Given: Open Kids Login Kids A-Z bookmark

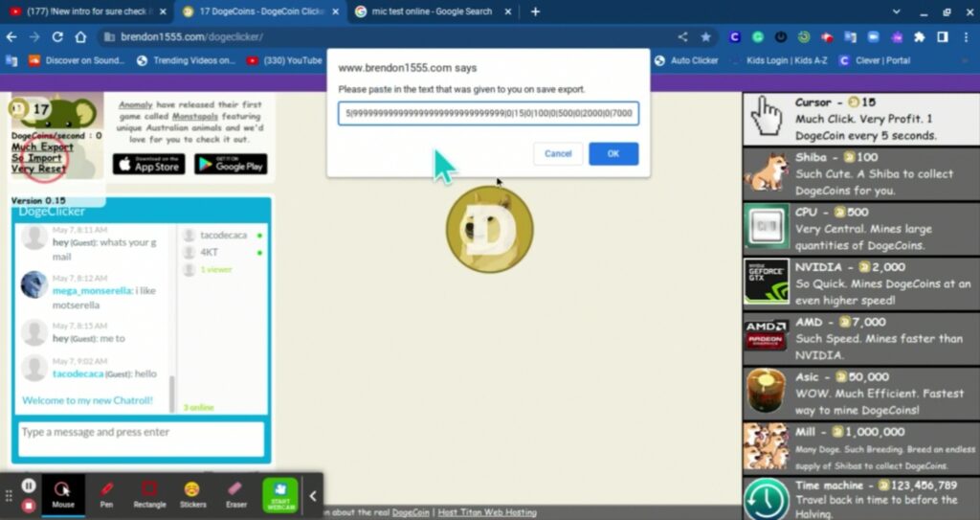Looking at the screenshot, I should tap(779, 60).
